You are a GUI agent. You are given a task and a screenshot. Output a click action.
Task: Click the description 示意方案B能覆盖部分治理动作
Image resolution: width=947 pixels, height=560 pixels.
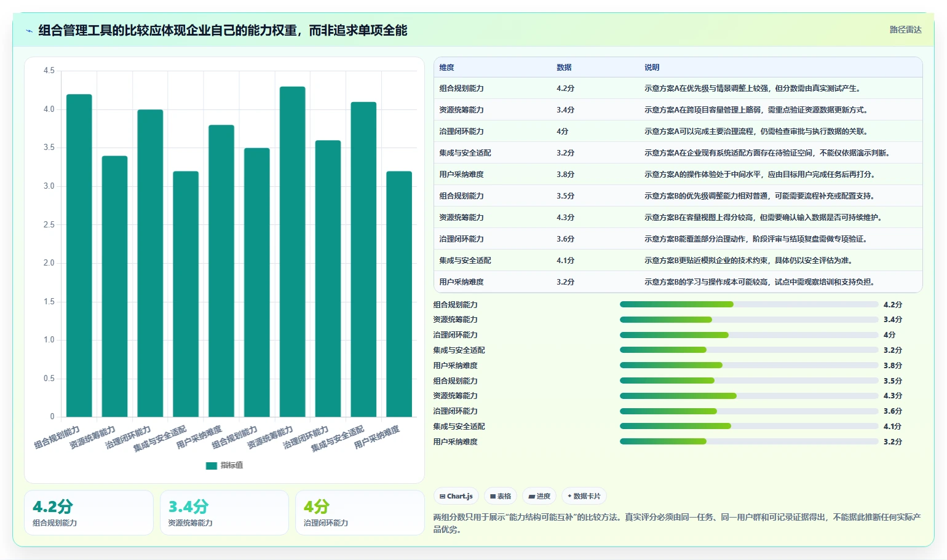pyautogui.click(x=756, y=239)
